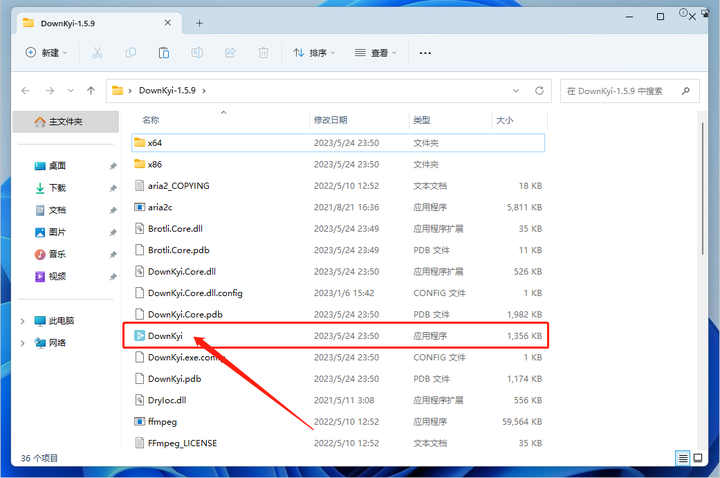The height and width of the screenshot is (478, 720).
Task: Unpin Documents (文档) pin icon
Action: (113, 210)
